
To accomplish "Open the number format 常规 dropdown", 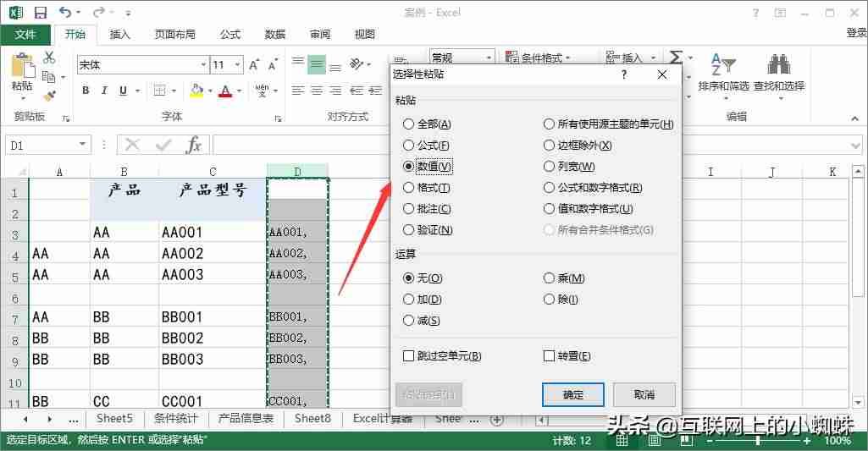I will 489,58.
